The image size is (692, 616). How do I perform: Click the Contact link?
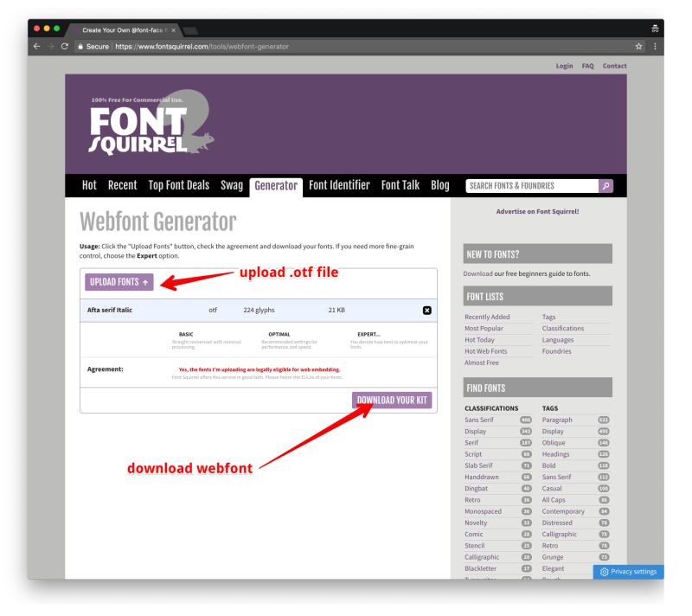coord(614,66)
